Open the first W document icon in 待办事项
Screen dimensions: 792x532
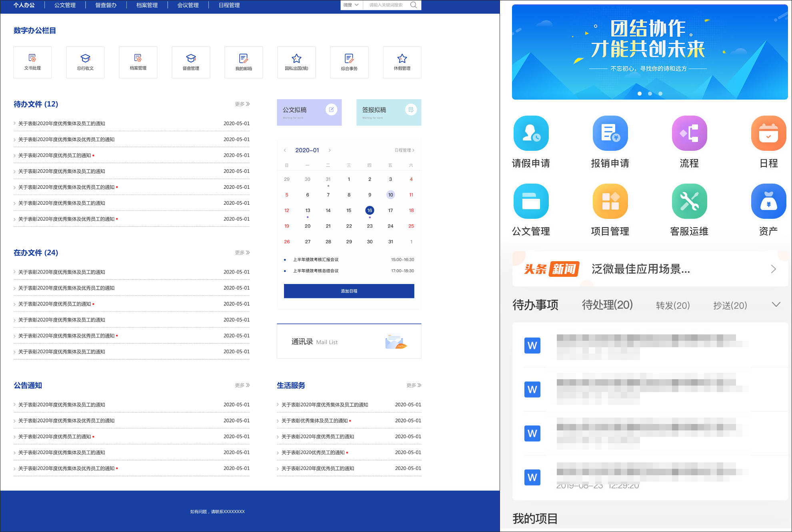(532, 346)
